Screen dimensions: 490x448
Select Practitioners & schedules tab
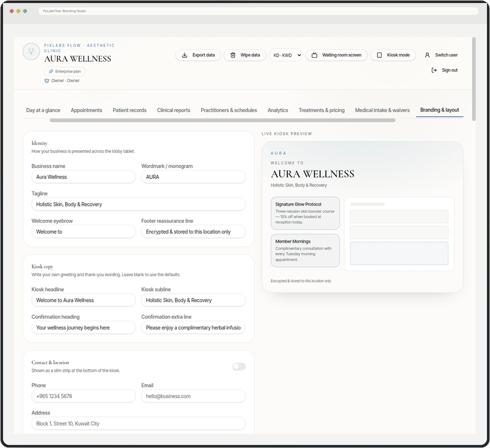229,110
